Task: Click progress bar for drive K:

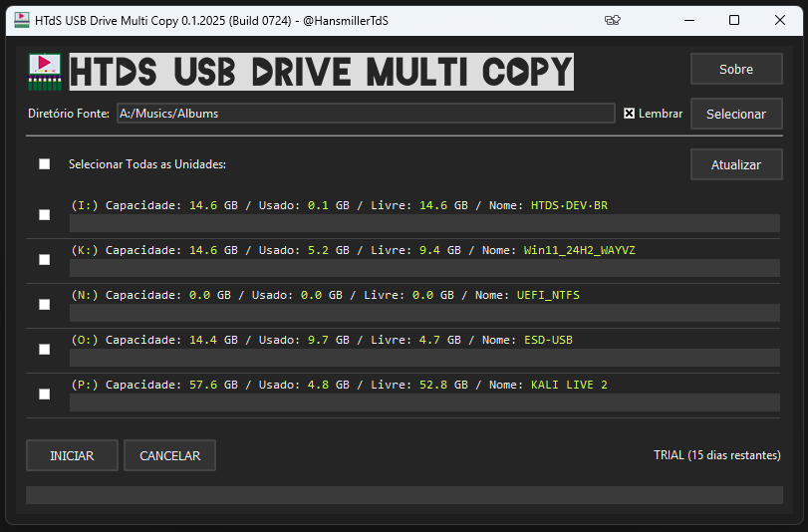Action: point(424,268)
